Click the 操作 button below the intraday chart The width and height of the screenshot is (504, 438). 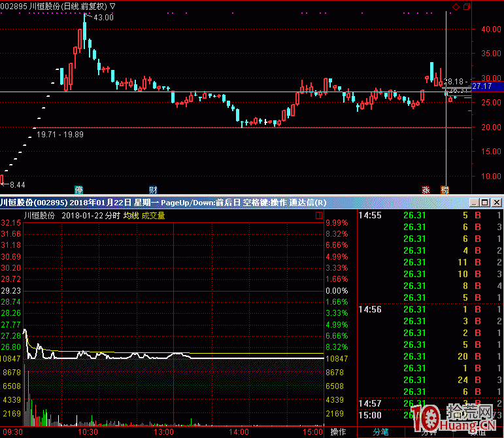tap(338, 432)
